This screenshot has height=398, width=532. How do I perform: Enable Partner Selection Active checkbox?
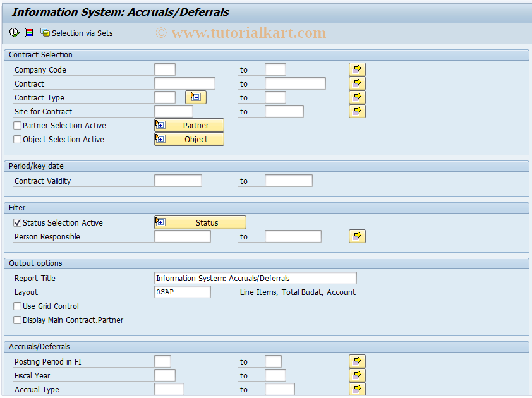(x=17, y=126)
